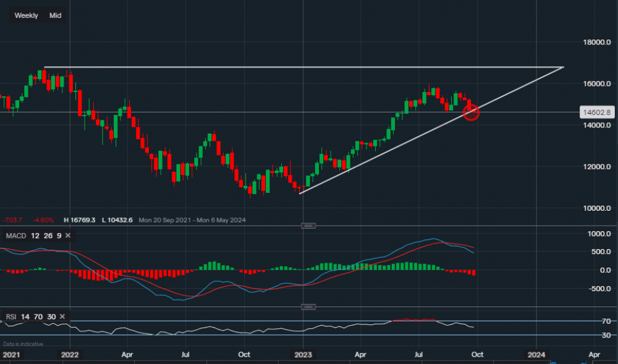Screen dimensions: 618x364
Task: Click the 2022 label on time axis
Action: point(70,355)
